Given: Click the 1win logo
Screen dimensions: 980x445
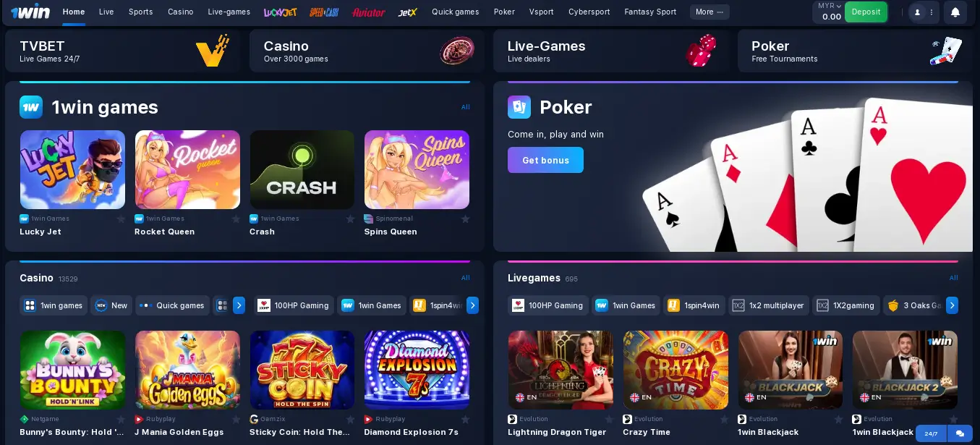Looking at the screenshot, I should [30, 12].
